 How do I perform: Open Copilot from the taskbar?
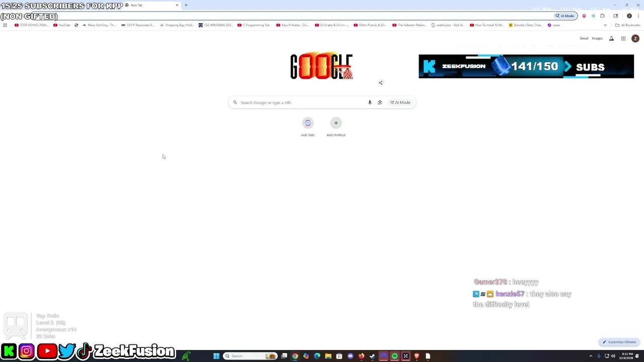[x=306, y=356]
